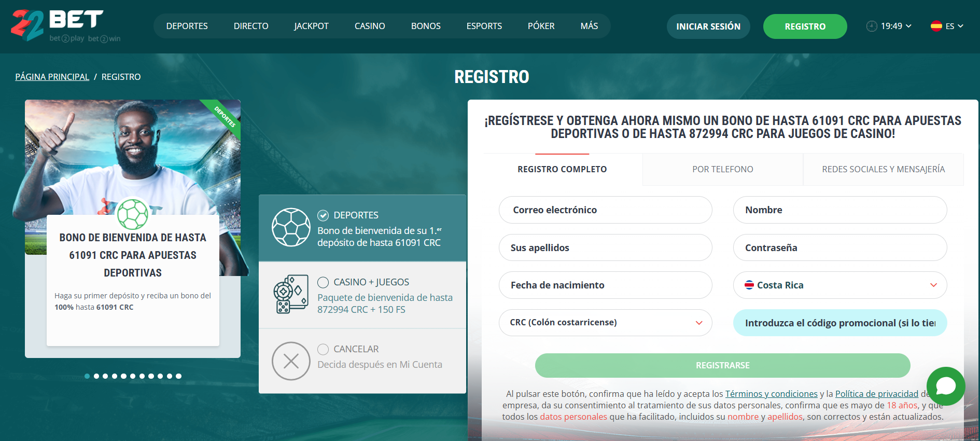This screenshot has width=980, height=441.
Task: Click the second carousel pagination dot
Action: (96, 376)
